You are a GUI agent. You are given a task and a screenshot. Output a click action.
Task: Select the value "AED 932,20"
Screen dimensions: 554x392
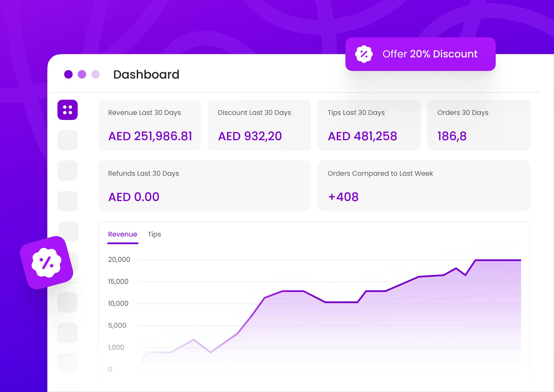pos(250,136)
